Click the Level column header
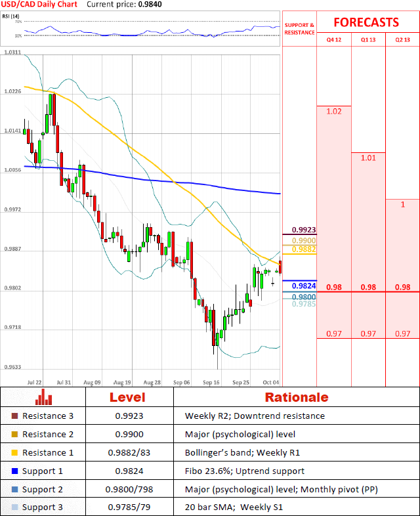This screenshot has height=516, width=420. [127, 397]
